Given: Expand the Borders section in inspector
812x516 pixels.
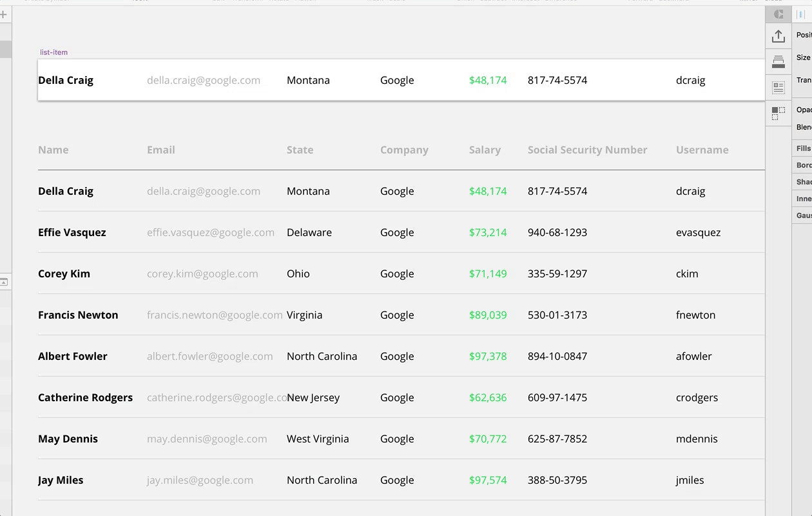Looking at the screenshot, I should tap(803, 165).
